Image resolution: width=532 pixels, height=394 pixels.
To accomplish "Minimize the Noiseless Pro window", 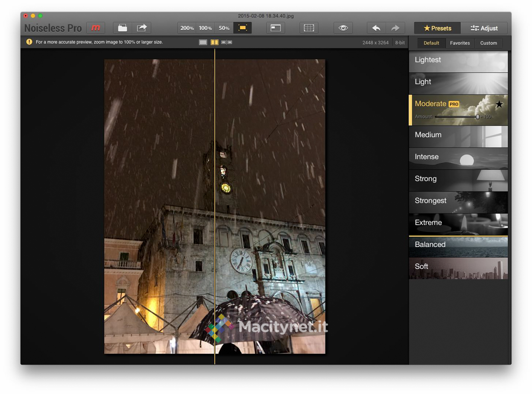I will click(x=33, y=16).
